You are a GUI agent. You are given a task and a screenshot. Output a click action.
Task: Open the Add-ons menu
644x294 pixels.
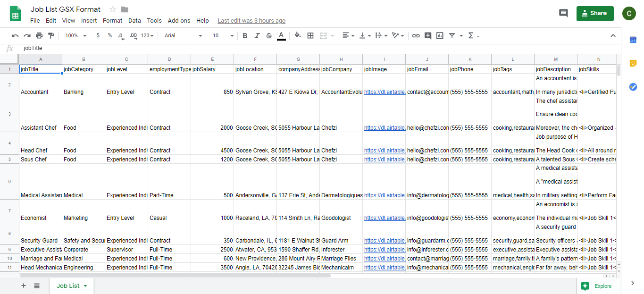pos(179,20)
